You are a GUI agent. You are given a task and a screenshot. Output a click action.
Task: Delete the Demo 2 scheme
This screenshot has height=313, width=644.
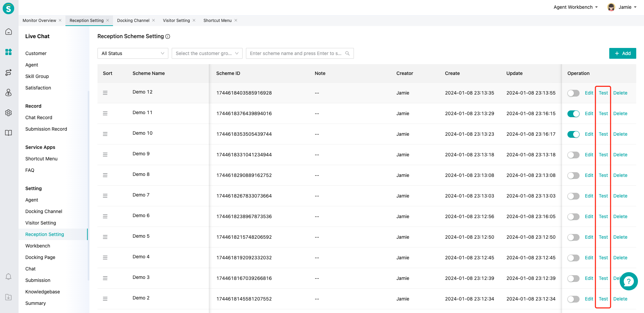point(620,299)
